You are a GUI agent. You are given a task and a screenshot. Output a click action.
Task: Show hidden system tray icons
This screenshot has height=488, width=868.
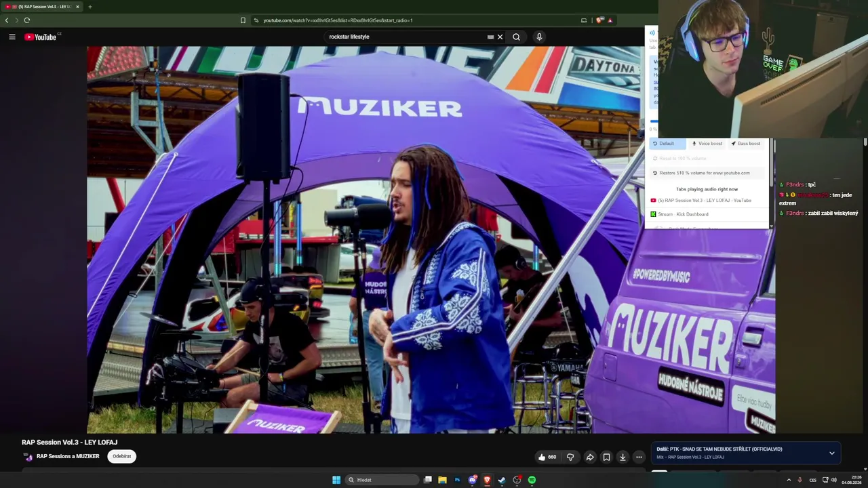pos(789,480)
